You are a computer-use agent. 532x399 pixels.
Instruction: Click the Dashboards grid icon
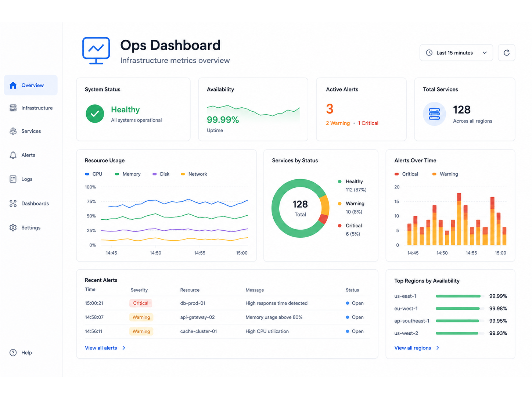tap(13, 204)
